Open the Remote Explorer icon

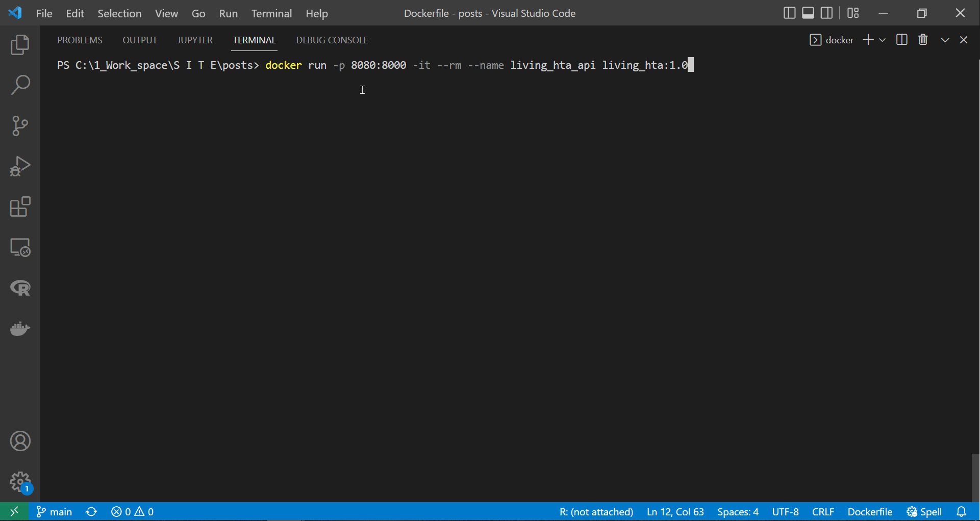pos(20,248)
